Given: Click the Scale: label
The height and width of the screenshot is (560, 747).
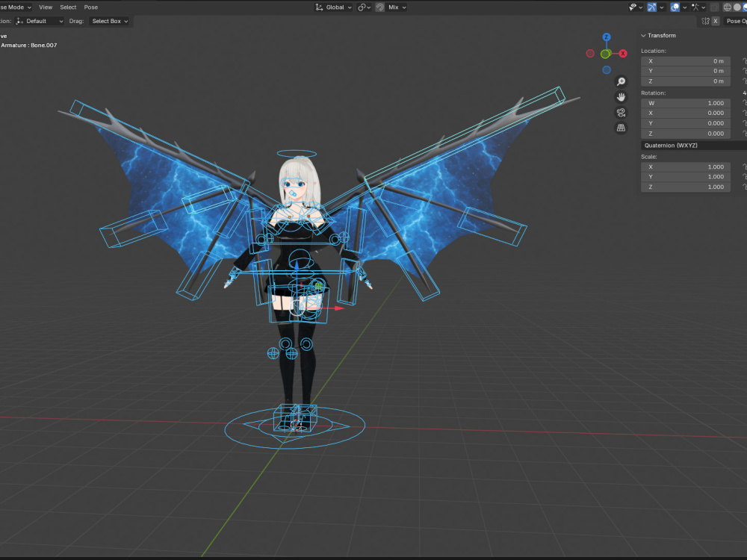Looking at the screenshot, I should tap(649, 157).
